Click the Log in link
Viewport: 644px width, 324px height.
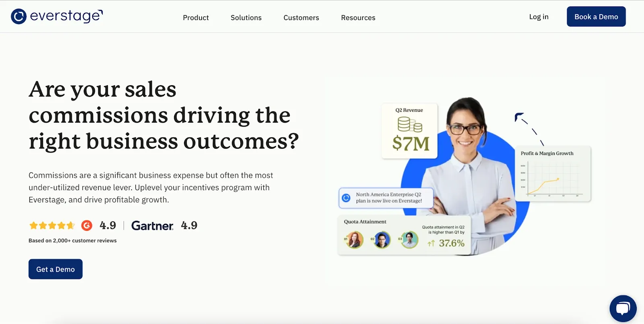(x=539, y=17)
